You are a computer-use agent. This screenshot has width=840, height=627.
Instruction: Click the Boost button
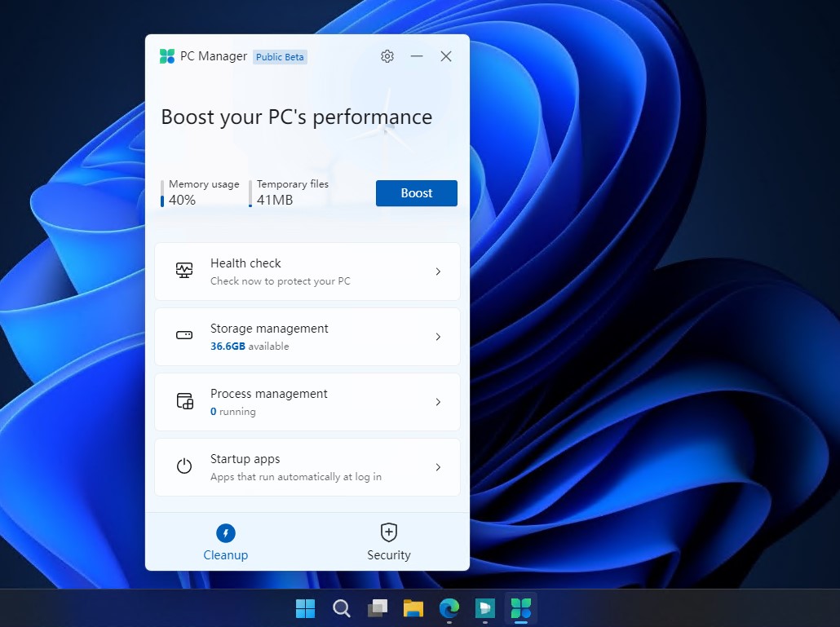tap(416, 193)
